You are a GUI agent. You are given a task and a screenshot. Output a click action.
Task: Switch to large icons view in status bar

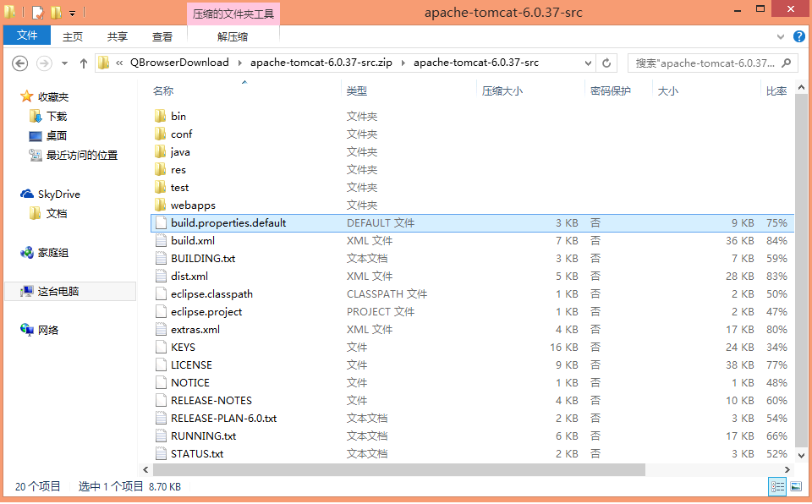[795, 486]
